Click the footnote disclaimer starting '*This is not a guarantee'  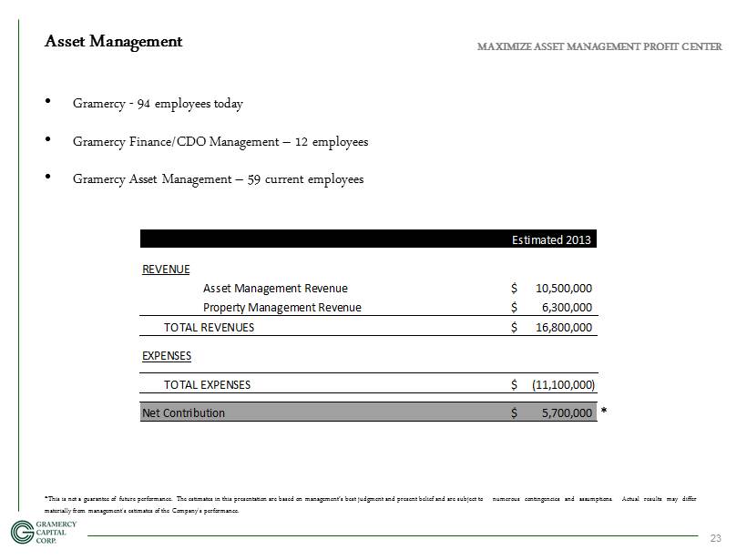tap(370, 504)
